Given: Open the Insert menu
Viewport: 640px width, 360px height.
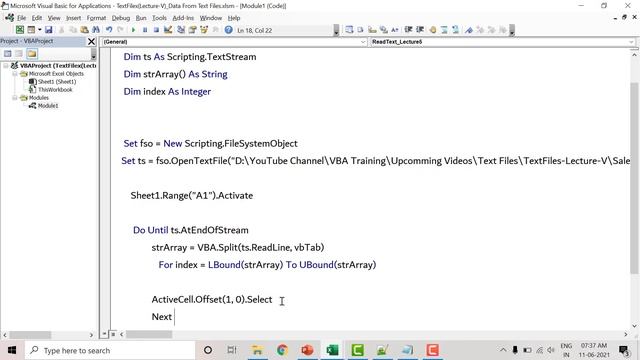Looking at the screenshot, I should pyautogui.click(x=73, y=18).
